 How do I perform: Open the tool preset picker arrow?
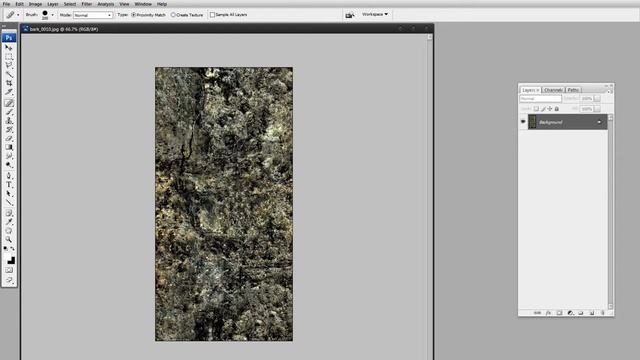[18, 15]
